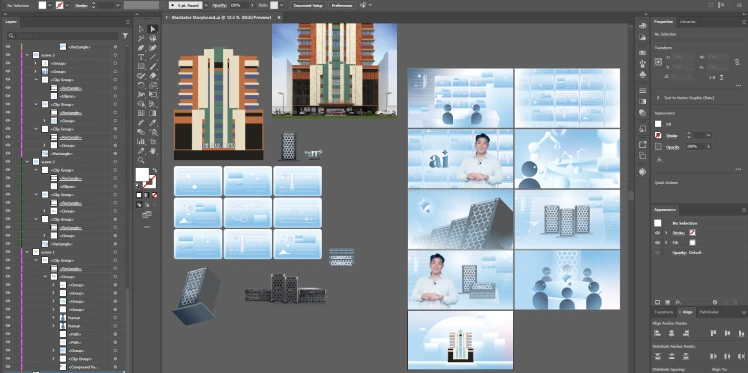This screenshot has height=373, width=748.
Task: Swap fill and stroke arrows in toolbar
Action: (154, 170)
